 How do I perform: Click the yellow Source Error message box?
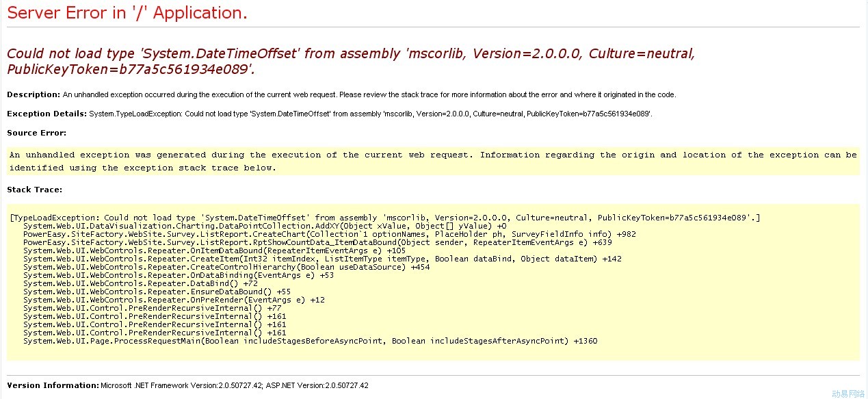(433, 161)
